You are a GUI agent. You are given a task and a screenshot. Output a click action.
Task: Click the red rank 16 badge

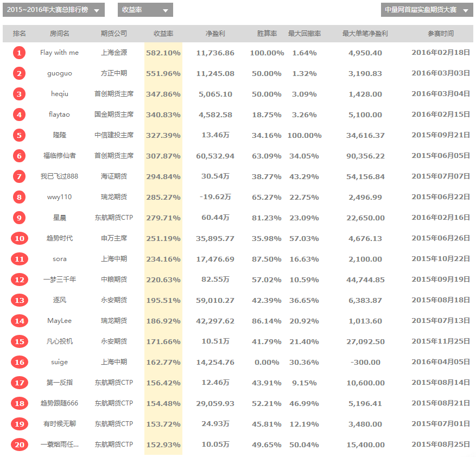pyautogui.click(x=20, y=362)
